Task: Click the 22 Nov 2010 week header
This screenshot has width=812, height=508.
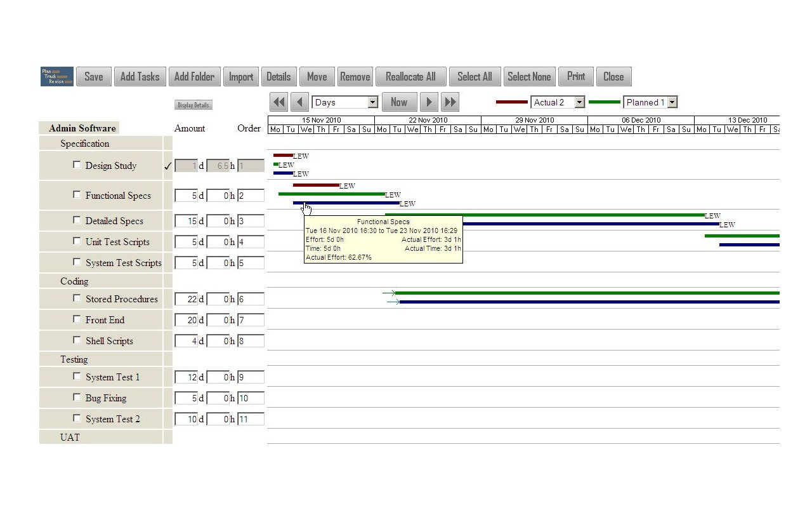Action: 428,120
